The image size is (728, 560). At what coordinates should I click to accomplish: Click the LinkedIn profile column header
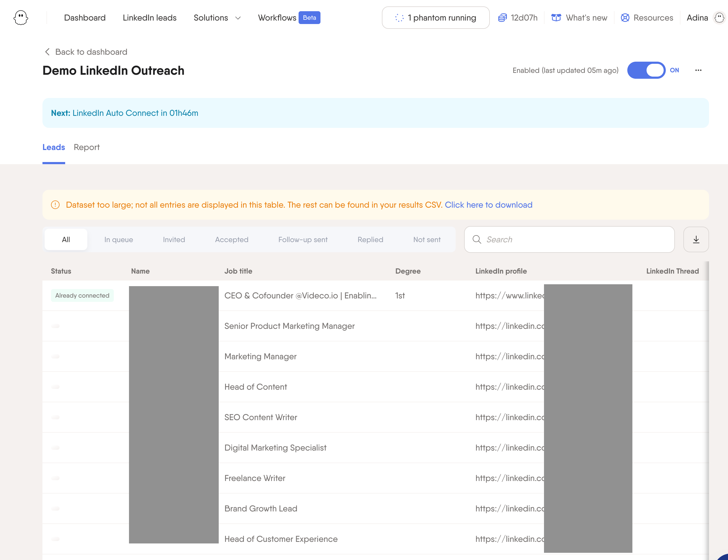point(501,271)
